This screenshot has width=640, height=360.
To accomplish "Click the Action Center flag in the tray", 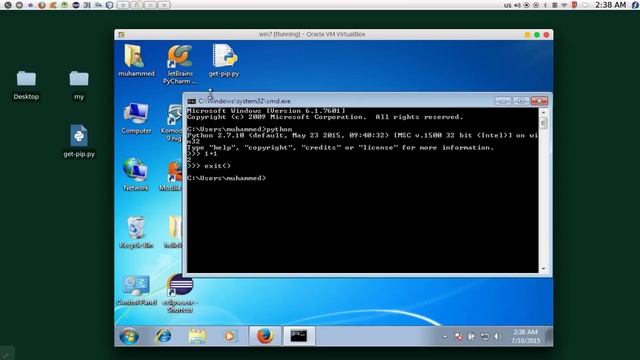I will (x=459, y=337).
